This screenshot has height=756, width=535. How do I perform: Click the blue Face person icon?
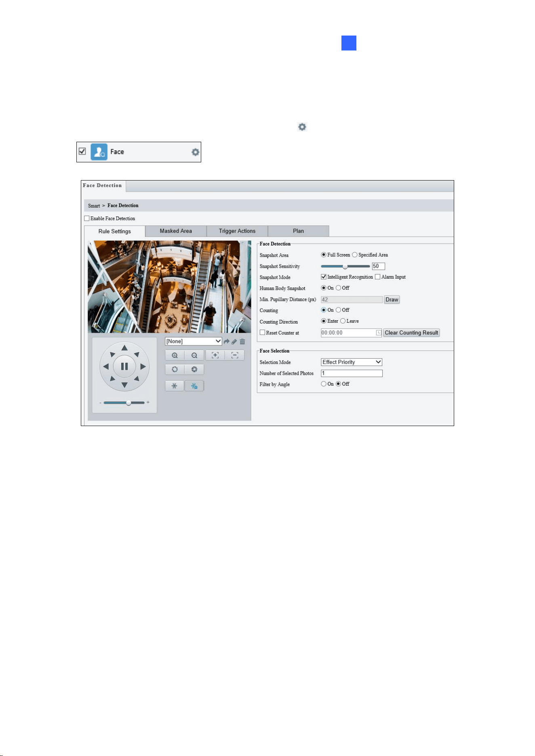point(99,152)
